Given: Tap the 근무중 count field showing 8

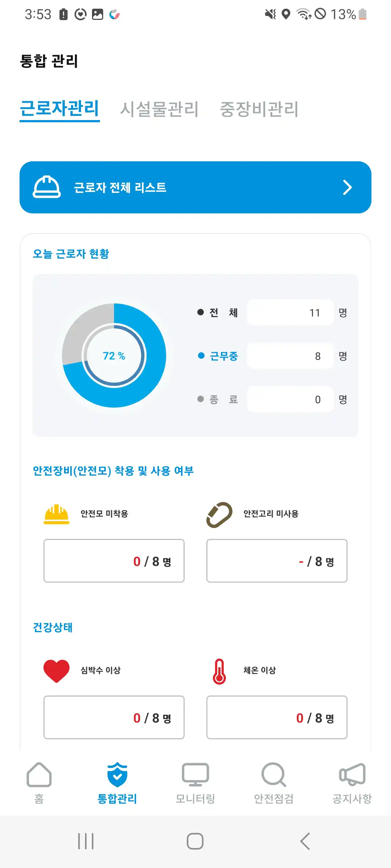Looking at the screenshot, I should 290,356.
